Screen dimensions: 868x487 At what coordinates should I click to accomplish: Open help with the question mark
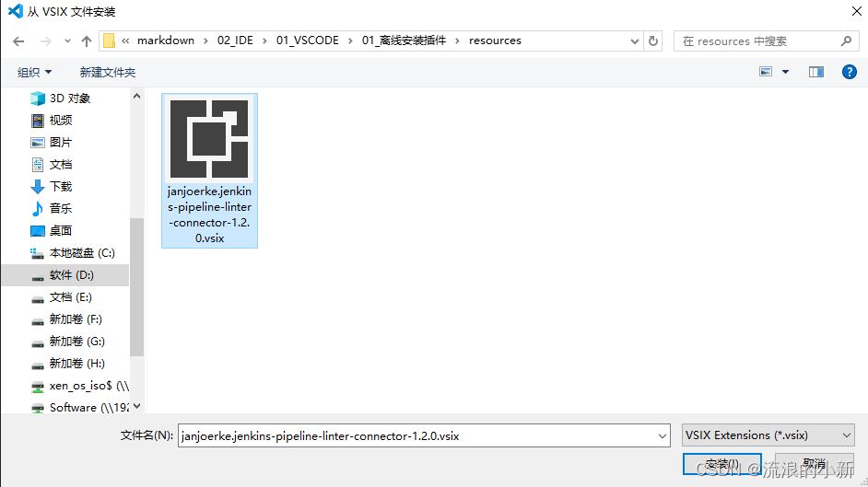point(850,72)
